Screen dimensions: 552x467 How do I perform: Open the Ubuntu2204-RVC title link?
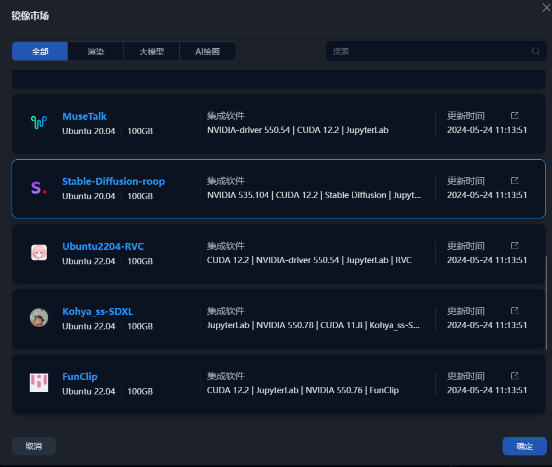pyautogui.click(x=103, y=246)
